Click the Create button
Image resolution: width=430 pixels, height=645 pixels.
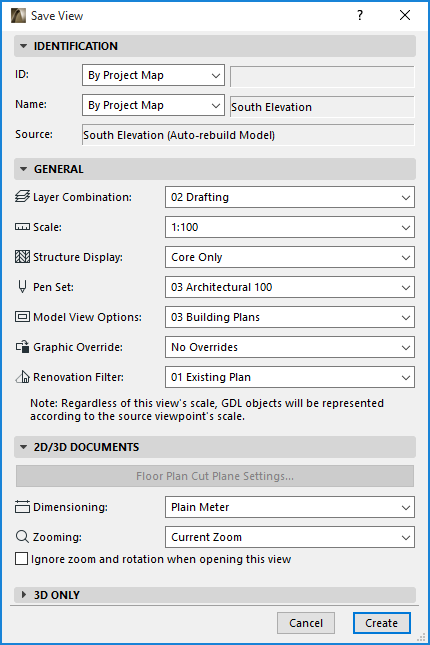381,623
